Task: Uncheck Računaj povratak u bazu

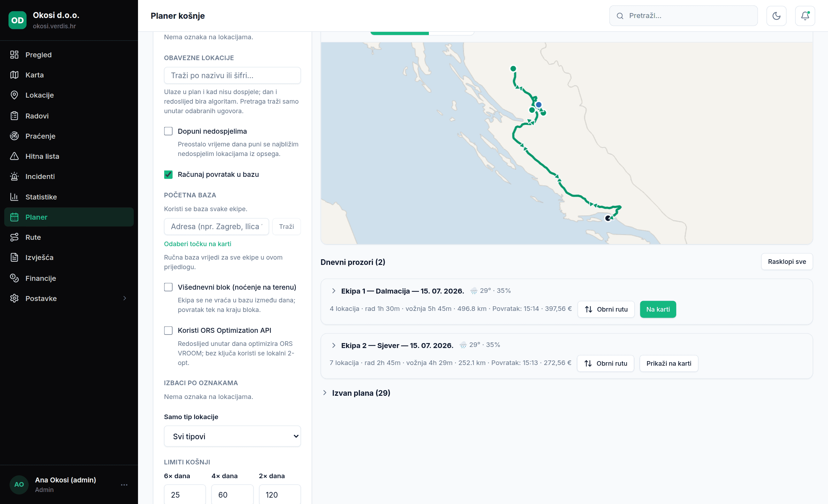Action: pos(168,174)
